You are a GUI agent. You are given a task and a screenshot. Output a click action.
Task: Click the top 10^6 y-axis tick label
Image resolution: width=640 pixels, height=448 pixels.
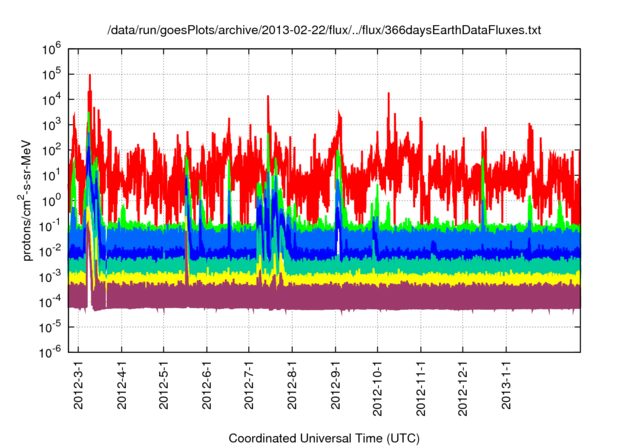(x=50, y=48)
